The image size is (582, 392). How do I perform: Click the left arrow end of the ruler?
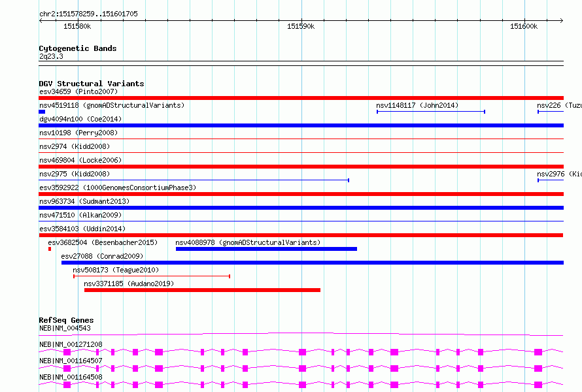click(41, 20)
